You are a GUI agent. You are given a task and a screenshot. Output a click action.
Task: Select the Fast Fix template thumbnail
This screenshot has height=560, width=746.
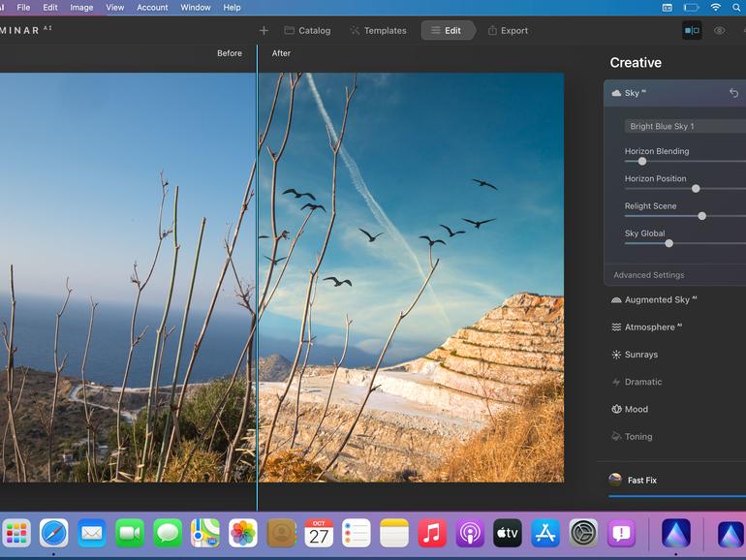pos(615,480)
